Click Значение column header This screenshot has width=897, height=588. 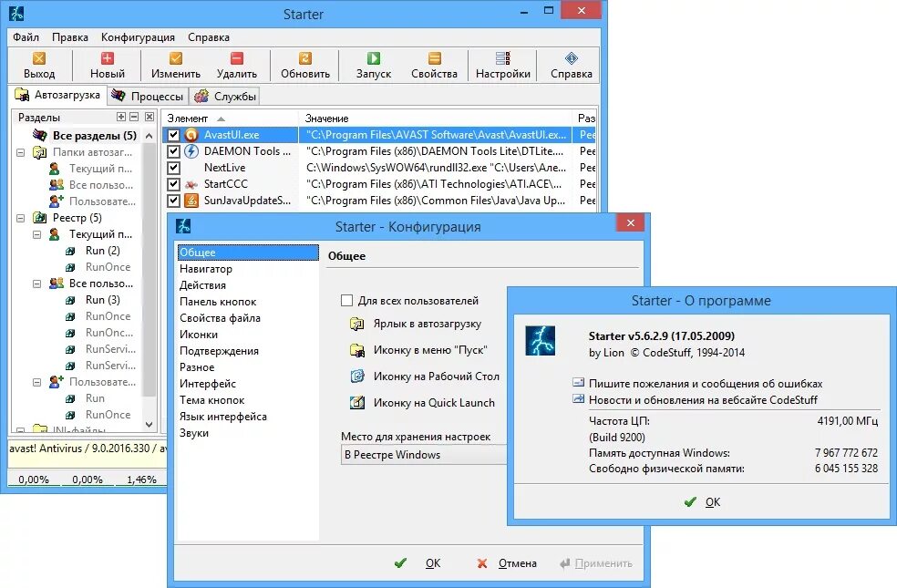tap(435, 119)
